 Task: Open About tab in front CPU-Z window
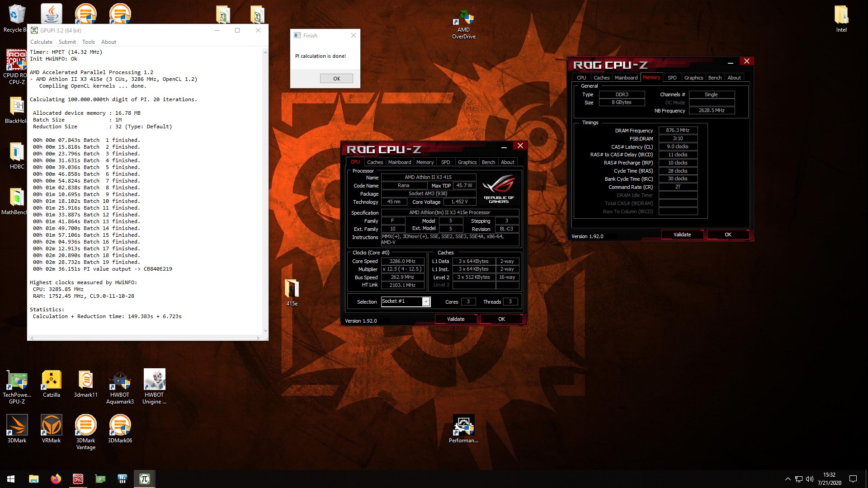[508, 162]
